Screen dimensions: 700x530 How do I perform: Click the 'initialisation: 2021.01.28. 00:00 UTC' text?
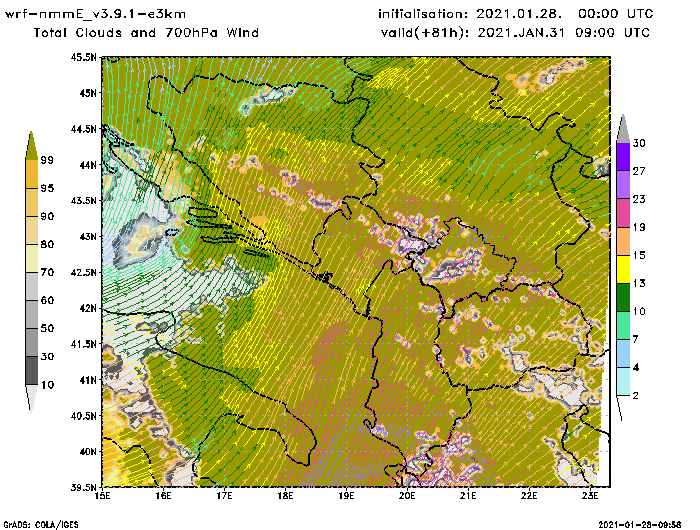click(x=516, y=14)
